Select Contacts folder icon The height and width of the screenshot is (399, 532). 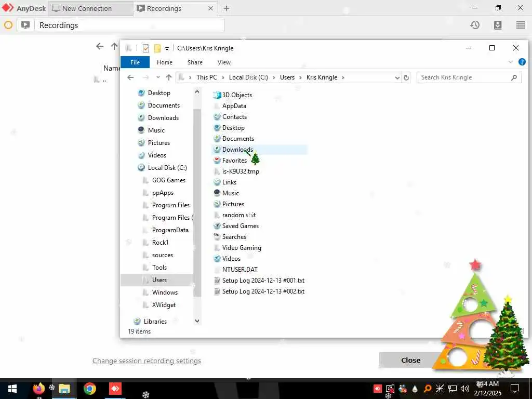pos(217,117)
